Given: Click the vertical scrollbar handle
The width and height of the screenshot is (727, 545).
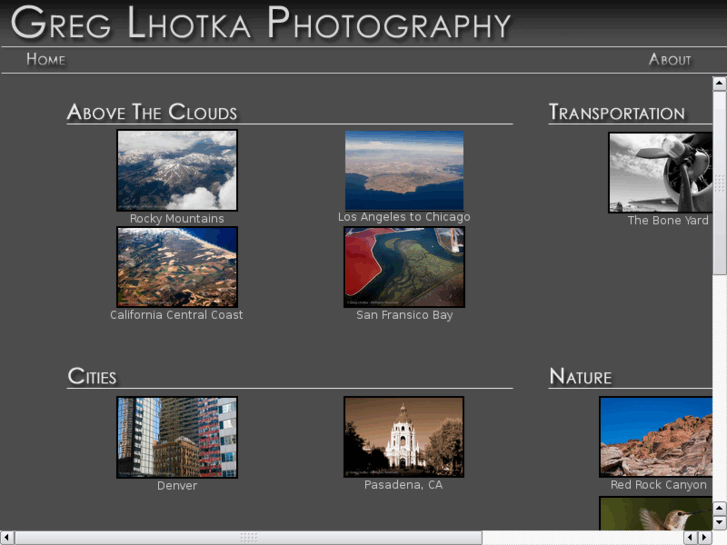Looking at the screenshot, I should pyautogui.click(x=719, y=183).
